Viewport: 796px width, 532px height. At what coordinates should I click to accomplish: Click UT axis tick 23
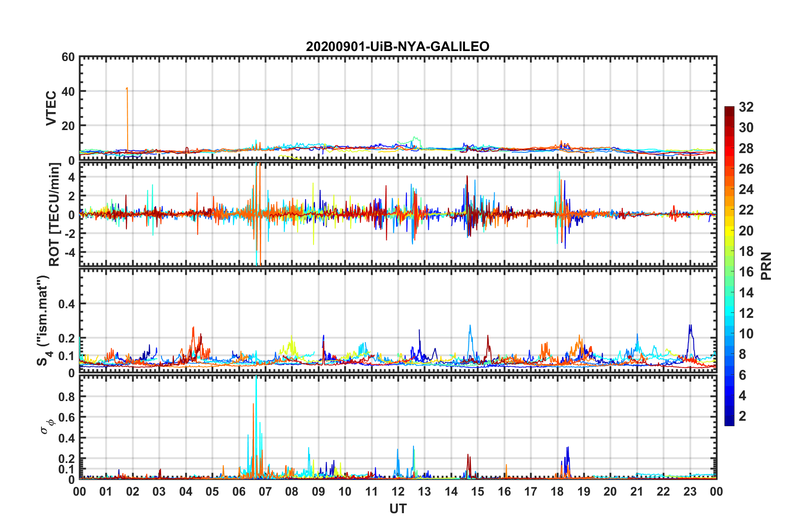(690, 491)
